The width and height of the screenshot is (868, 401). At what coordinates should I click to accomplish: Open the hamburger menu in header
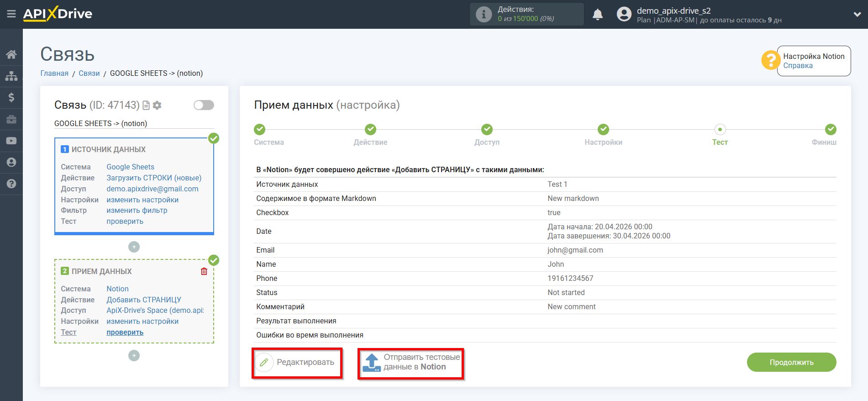click(11, 14)
